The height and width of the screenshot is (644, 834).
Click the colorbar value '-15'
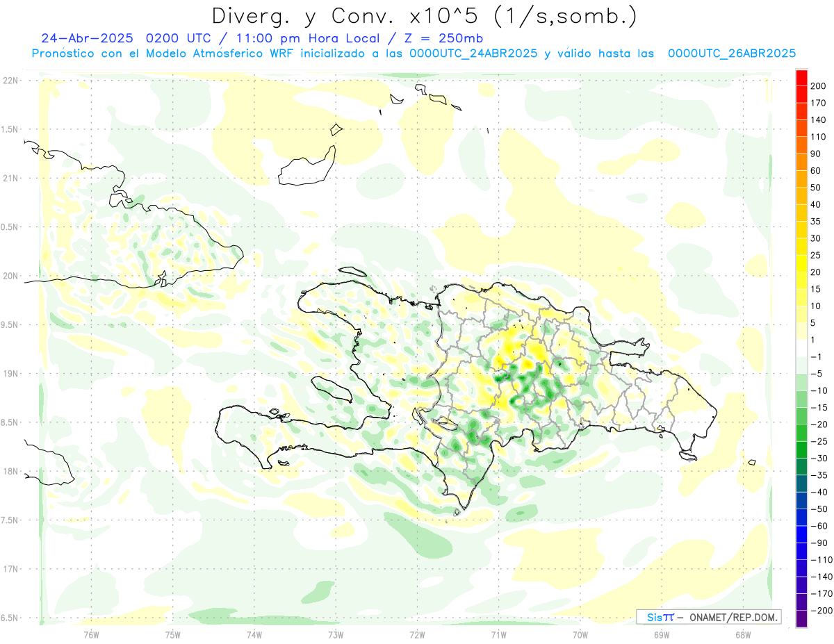pyautogui.click(x=818, y=407)
